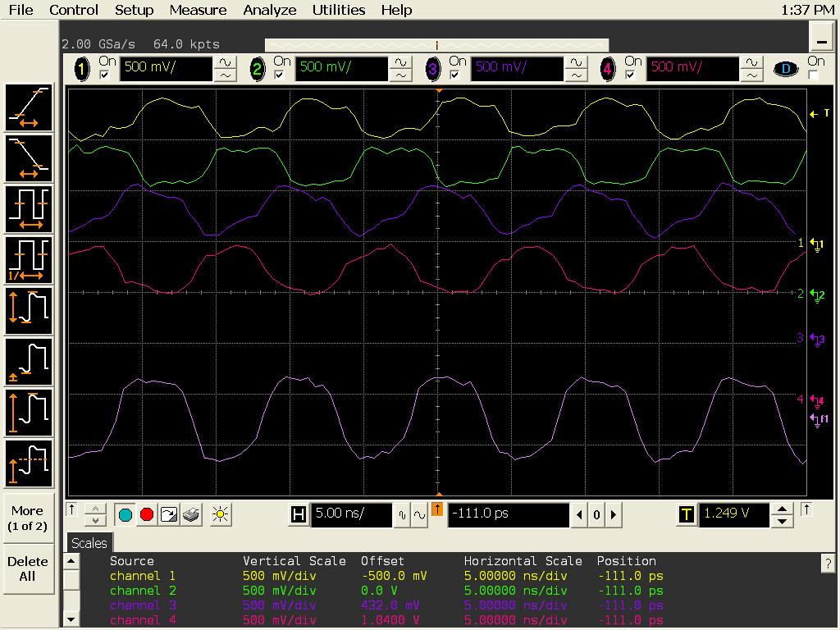The image size is (840, 630).
Task: Toggle channel 4 On checkbox
Action: (x=631, y=75)
